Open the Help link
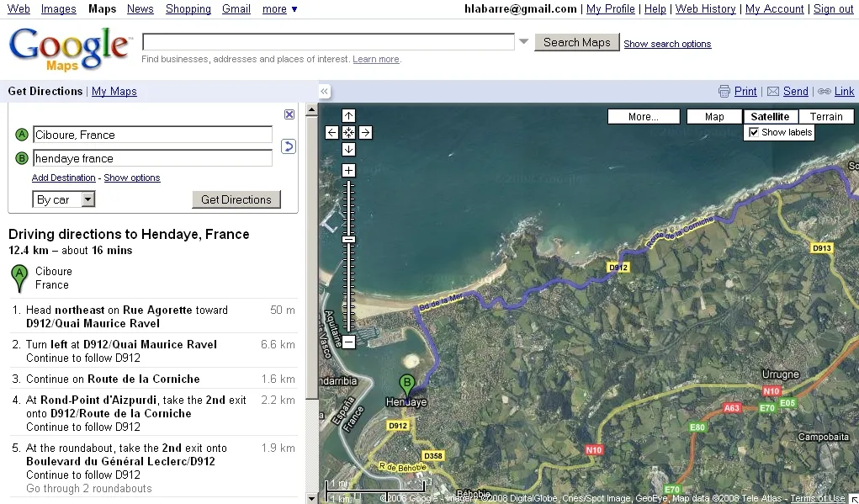This screenshot has height=504, width=859. tap(655, 8)
